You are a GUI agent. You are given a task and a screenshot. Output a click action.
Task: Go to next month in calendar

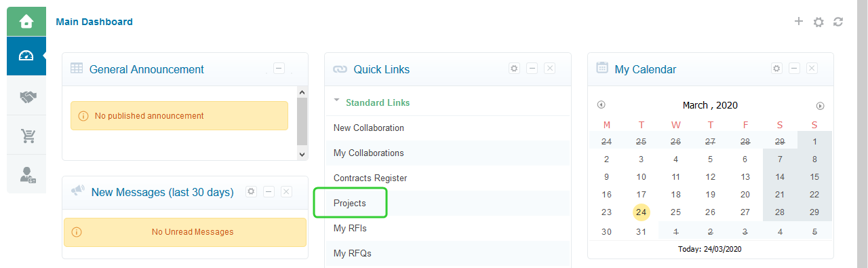click(820, 106)
